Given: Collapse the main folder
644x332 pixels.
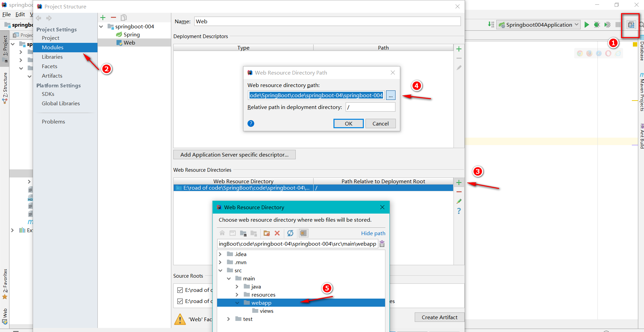Looking at the screenshot, I should point(229,278).
